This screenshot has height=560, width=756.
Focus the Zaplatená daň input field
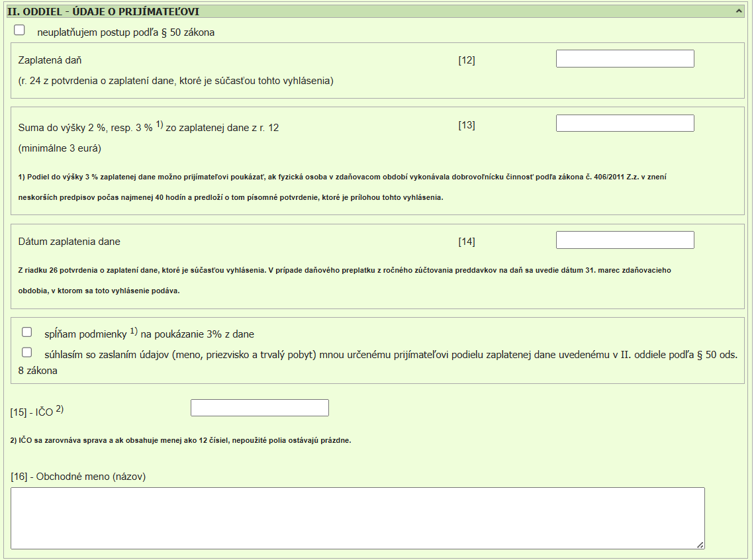(x=624, y=59)
